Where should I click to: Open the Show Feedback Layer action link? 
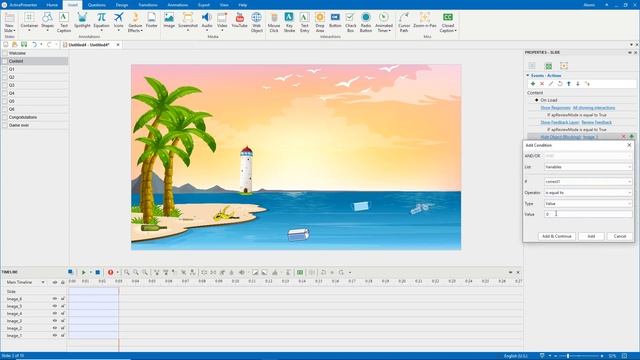[x=560, y=122]
